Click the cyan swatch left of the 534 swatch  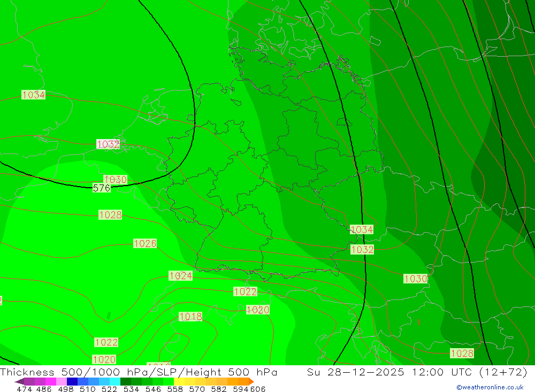tap(115, 381)
